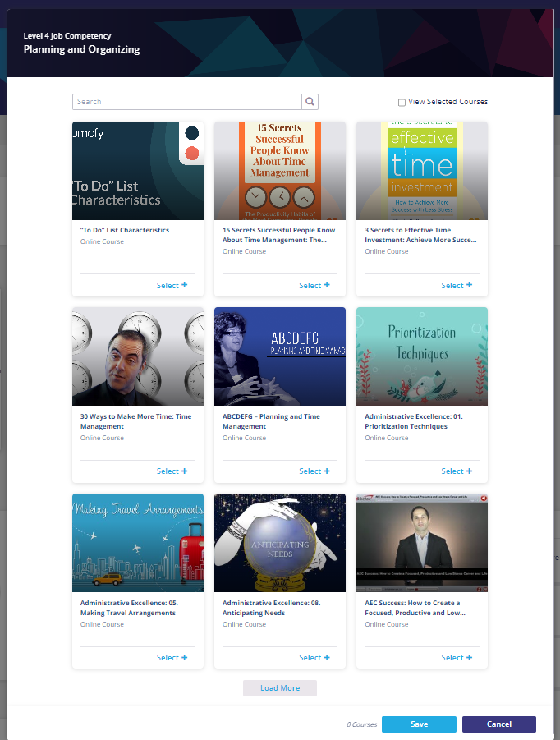Select Making Travel Arrangements course
This screenshot has width=560, height=740.
[172, 657]
